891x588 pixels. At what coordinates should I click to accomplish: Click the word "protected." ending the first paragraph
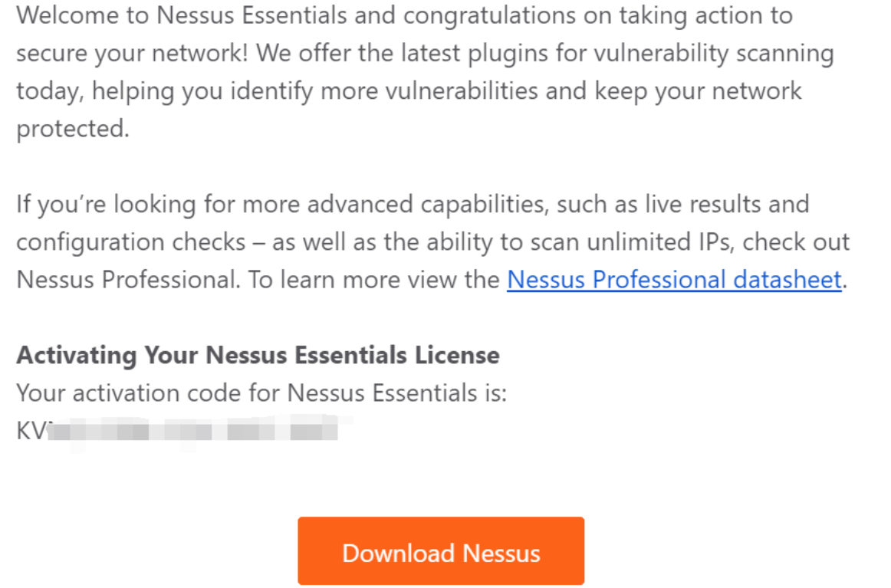(x=73, y=128)
